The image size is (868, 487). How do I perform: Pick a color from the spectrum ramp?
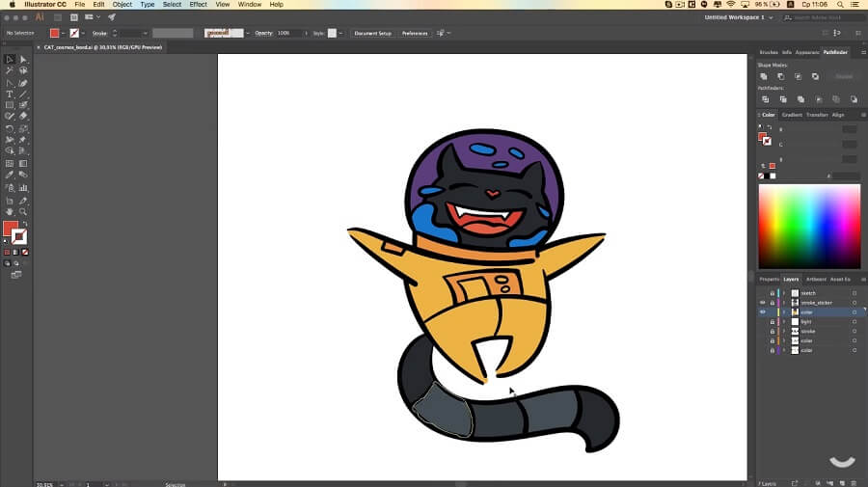pos(808,226)
